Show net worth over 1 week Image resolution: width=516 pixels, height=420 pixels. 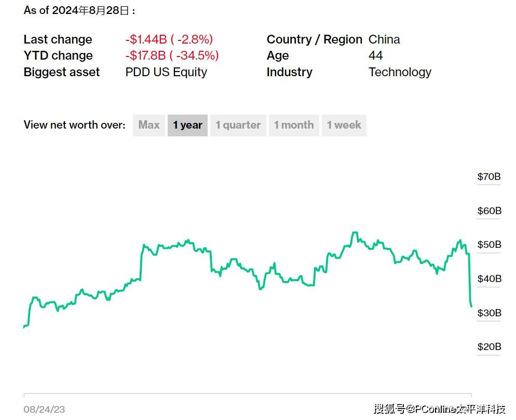344,125
